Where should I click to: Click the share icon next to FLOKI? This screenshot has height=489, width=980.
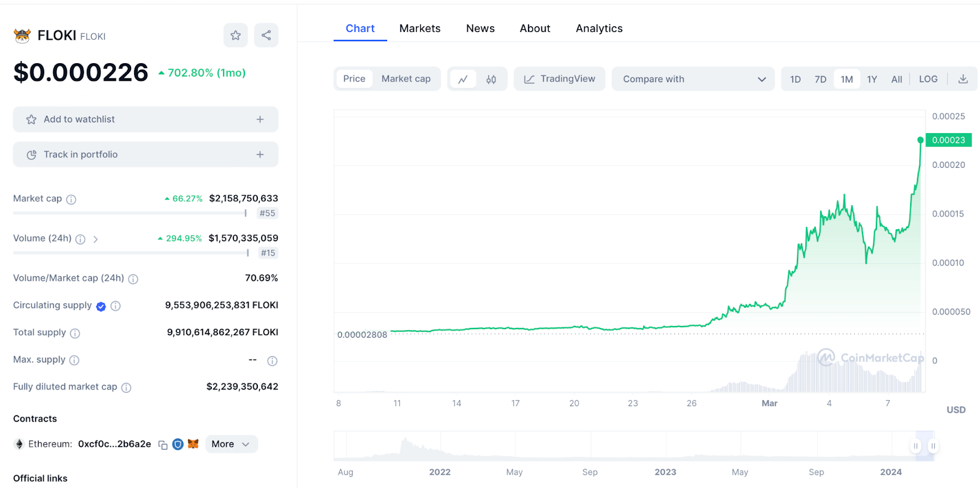pos(266,36)
